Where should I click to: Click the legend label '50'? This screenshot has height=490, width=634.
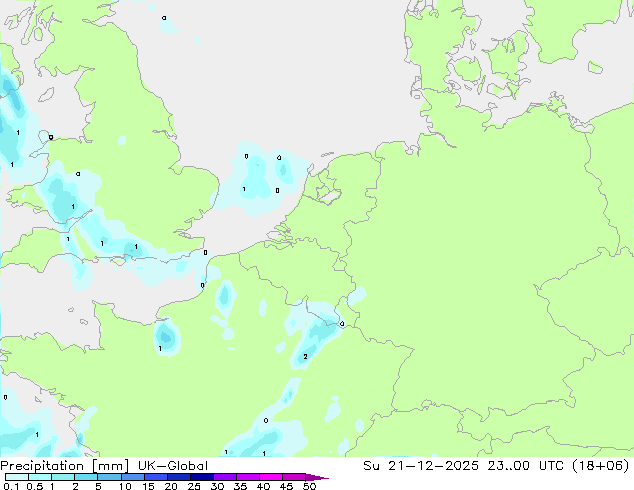(309, 486)
